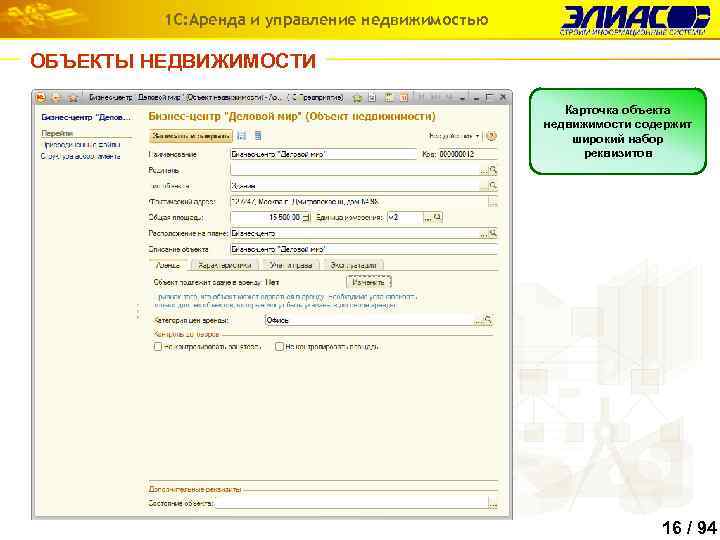Switch to the Аренда tab

tap(168, 265)
